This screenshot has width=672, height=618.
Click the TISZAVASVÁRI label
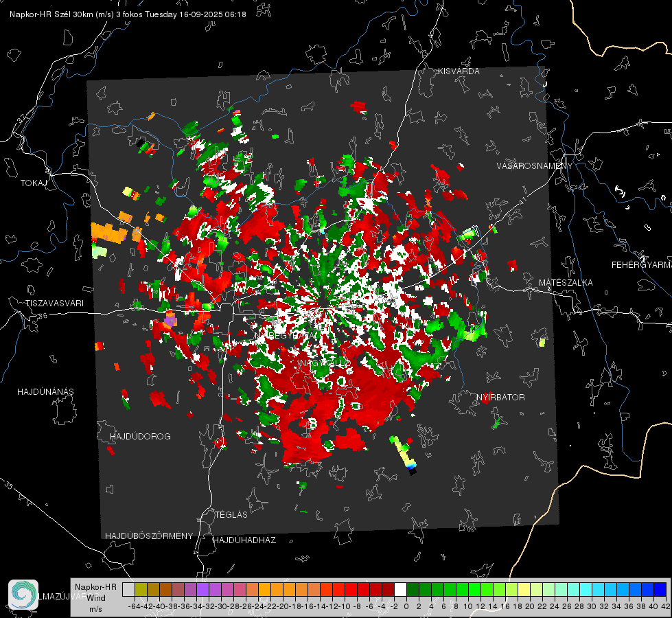point(54,304)
